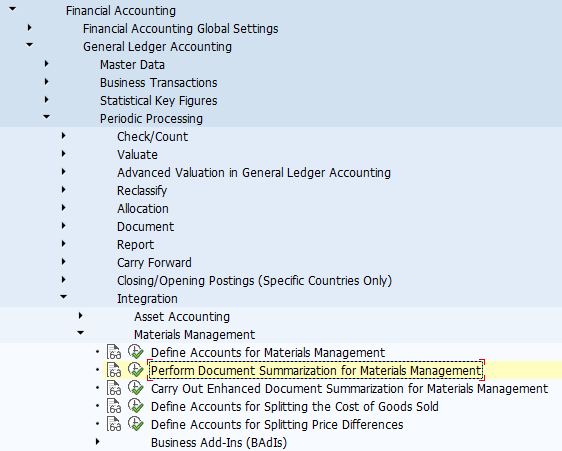Expand Financial Accounting Global Settings arrow
The image size is (562, 451).
pos(30,27)
